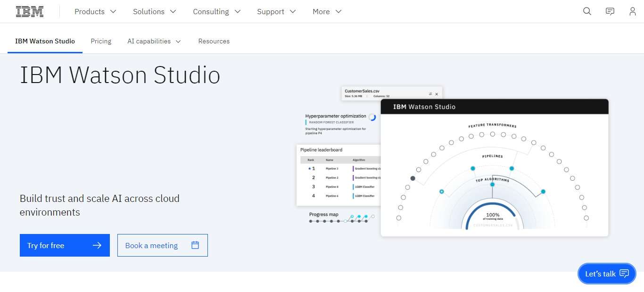Expand the Solutions dropdown menu

coord(154,11)
